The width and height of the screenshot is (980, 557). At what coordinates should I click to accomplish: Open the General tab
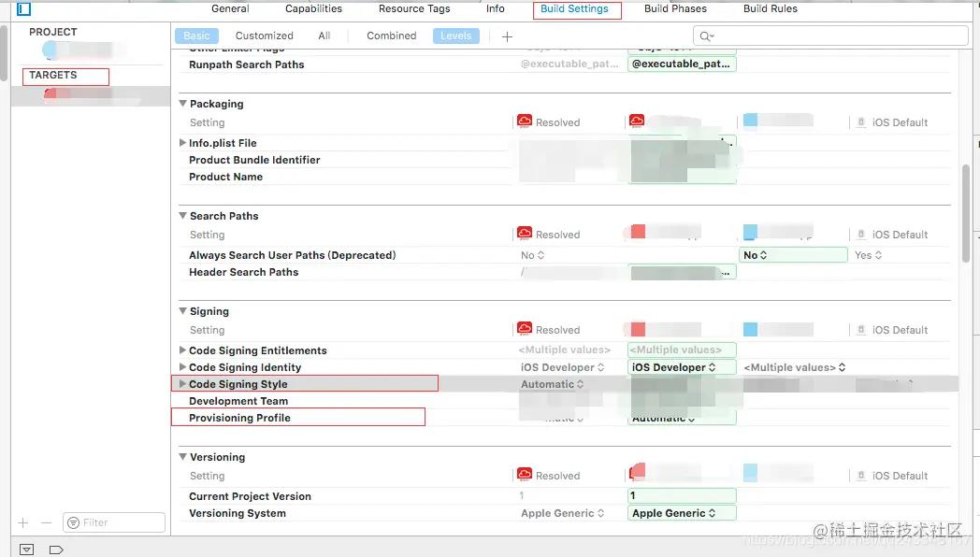[230, 8]
